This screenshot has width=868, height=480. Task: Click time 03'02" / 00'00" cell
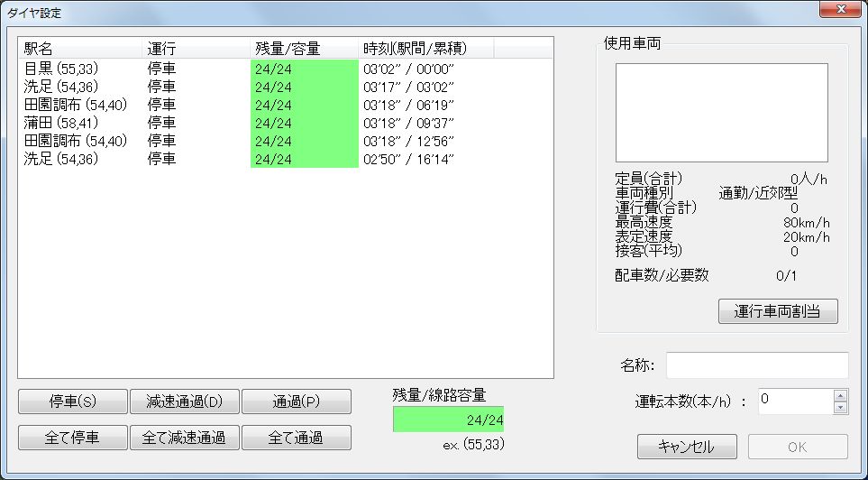pos(408,69)
